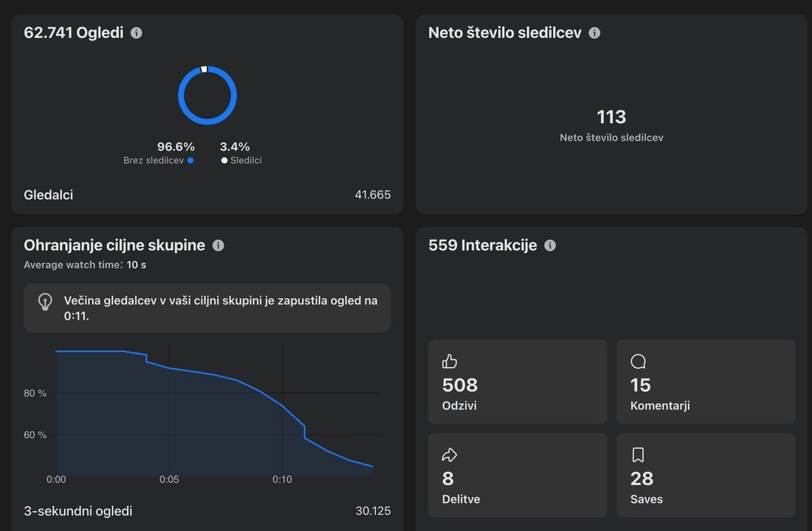Click the bookmark Saves icon
This screenshot has width=812, height=531.
638,455
